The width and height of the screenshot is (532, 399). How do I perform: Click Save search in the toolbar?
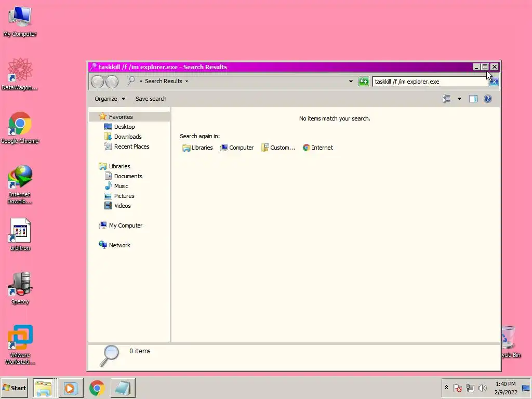click(x=151, y=99)
